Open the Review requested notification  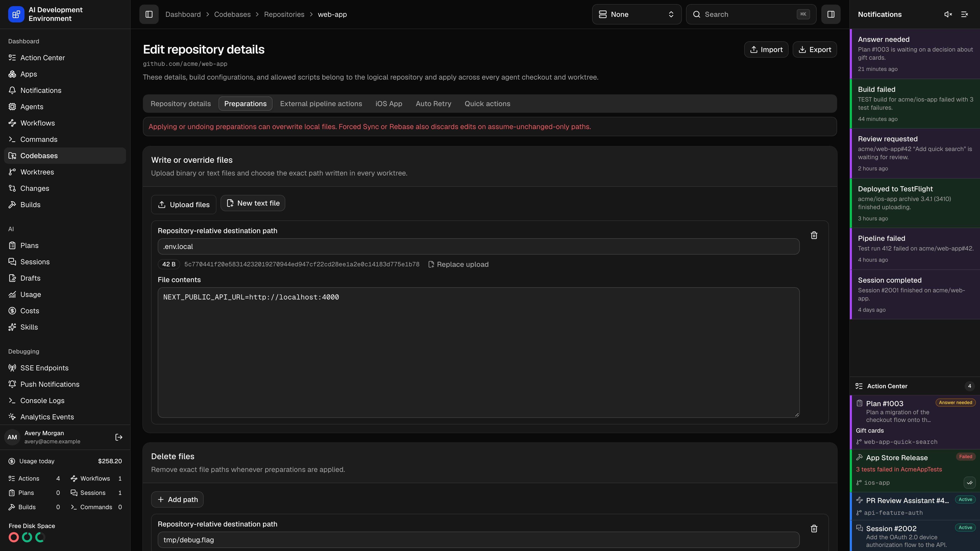(x=915, y=154)
